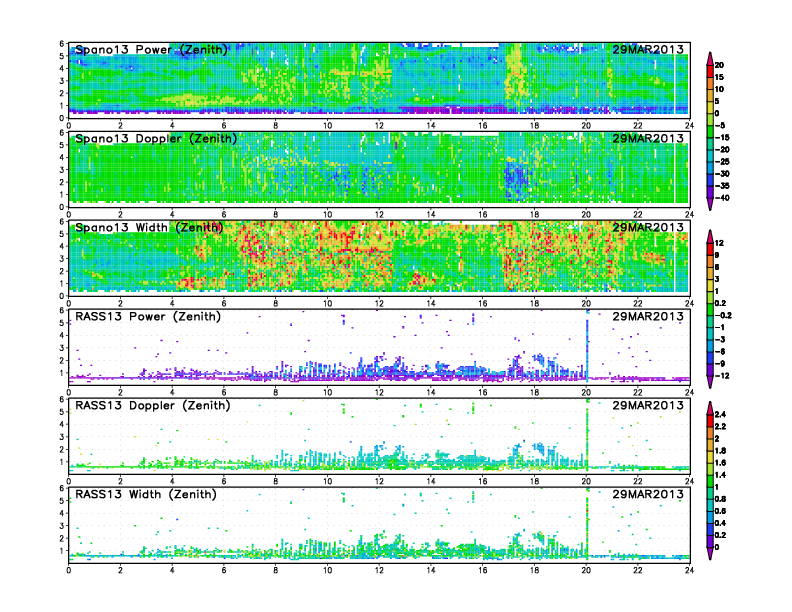This screenshot has height=612, width=792.
Task: Click 29MAR2013 date in Spano13 Power panel
Action: [x=648, y=49]
